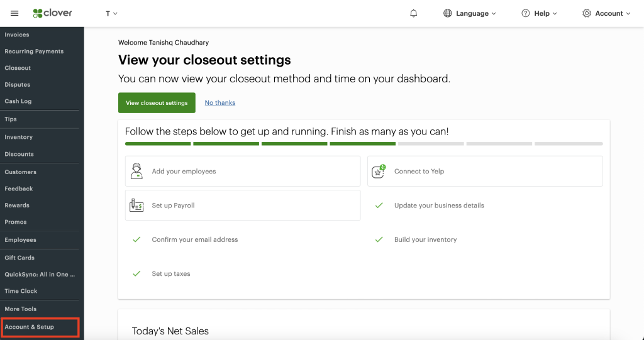Click View closeout settings button

pos(157,103)
